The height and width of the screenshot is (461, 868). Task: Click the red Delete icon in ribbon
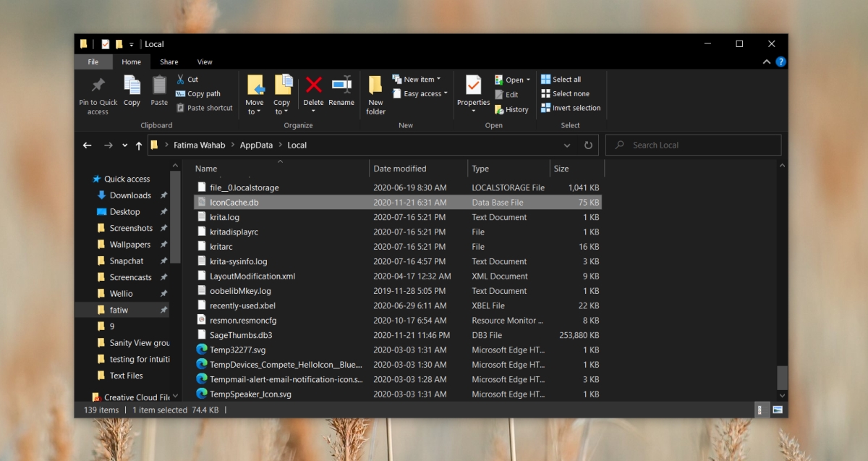(x=313, y=85)
